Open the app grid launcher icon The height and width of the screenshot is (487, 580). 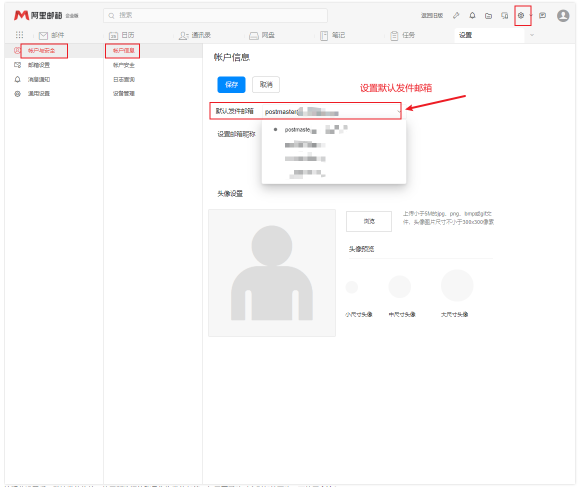[x=19, y=35]
